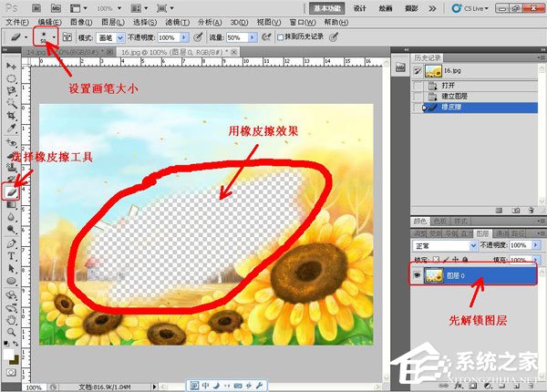Open the 文件(F) menu

click(x=17, y=22)
